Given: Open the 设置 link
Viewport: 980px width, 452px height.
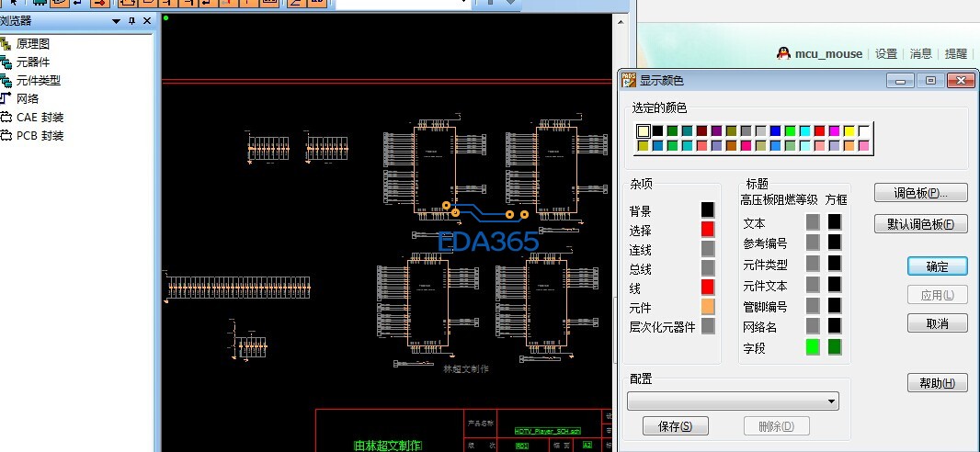Looking at the screenshot, I should click(886, 54).
